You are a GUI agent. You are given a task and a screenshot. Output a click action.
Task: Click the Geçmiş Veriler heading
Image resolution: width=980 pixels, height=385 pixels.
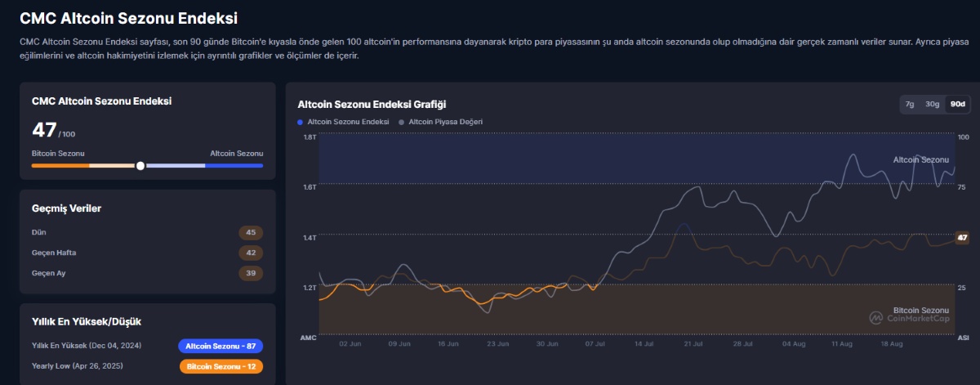[x=66, y=208]
